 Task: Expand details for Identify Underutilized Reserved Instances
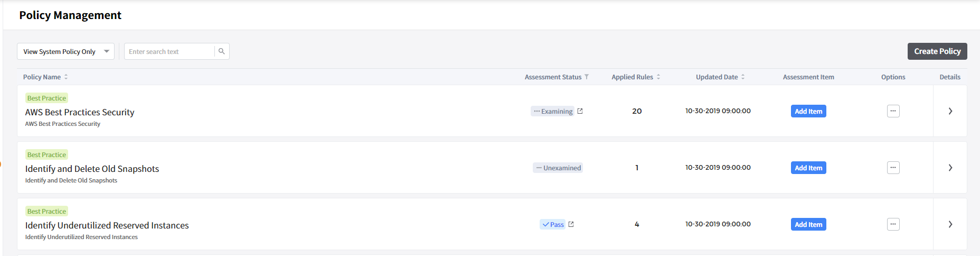[x=950, y=224]
